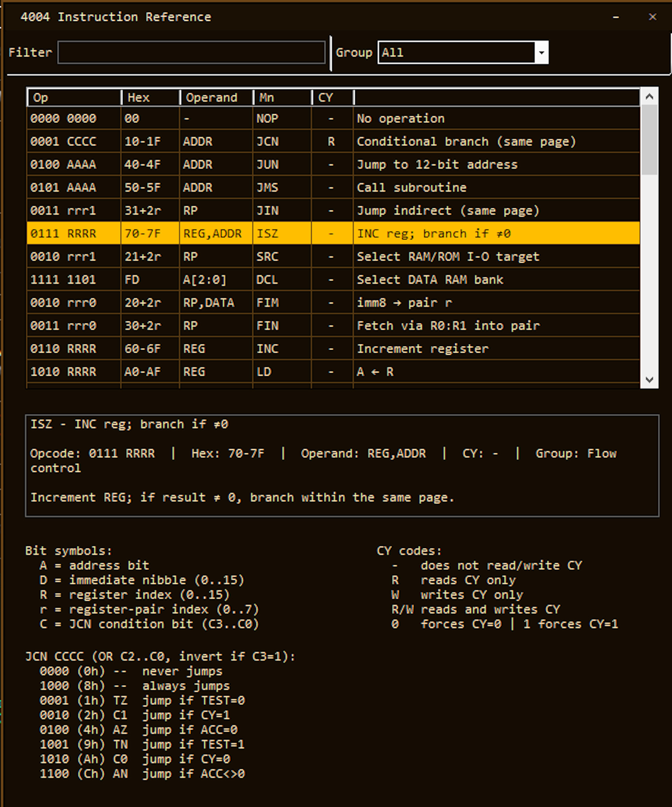Viewport: 672px width, 807px height.
Task: Click the 'REG,ADDR' operand cell
Action: pos(216,233)
